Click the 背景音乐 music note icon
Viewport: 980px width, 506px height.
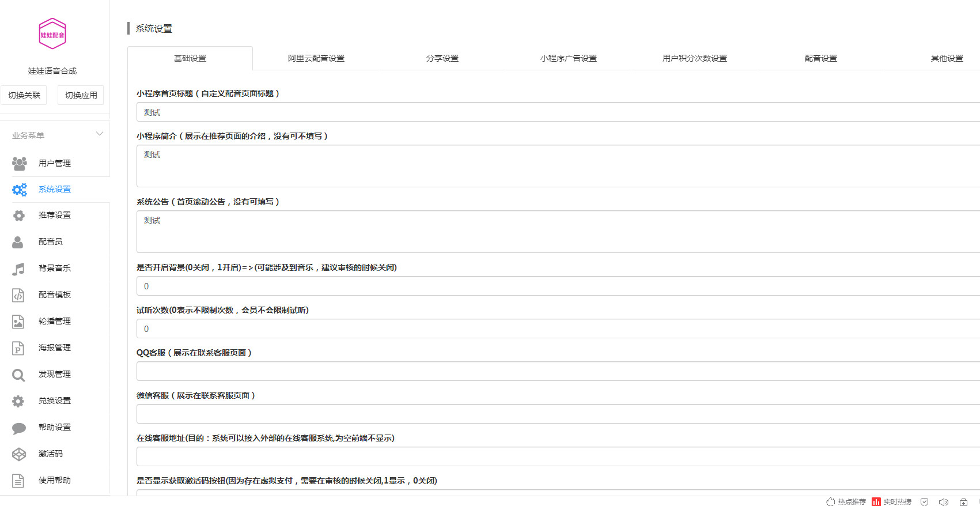tap(18, 269)
